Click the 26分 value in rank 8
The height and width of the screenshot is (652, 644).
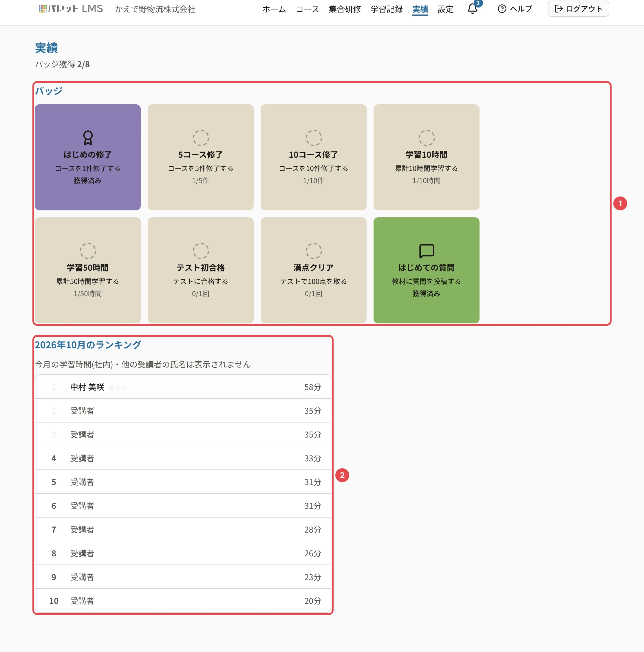[312, 553]
